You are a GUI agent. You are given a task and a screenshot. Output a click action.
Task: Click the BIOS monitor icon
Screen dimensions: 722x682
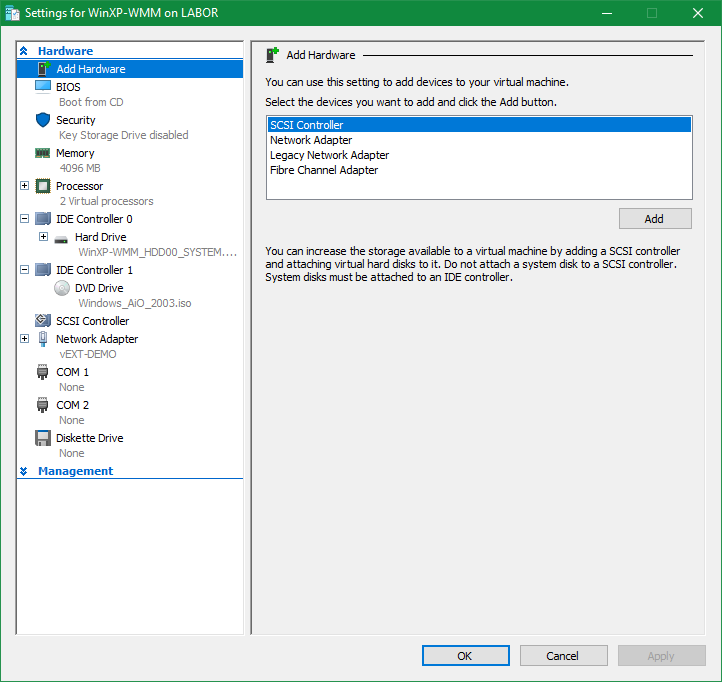(43, 87)
